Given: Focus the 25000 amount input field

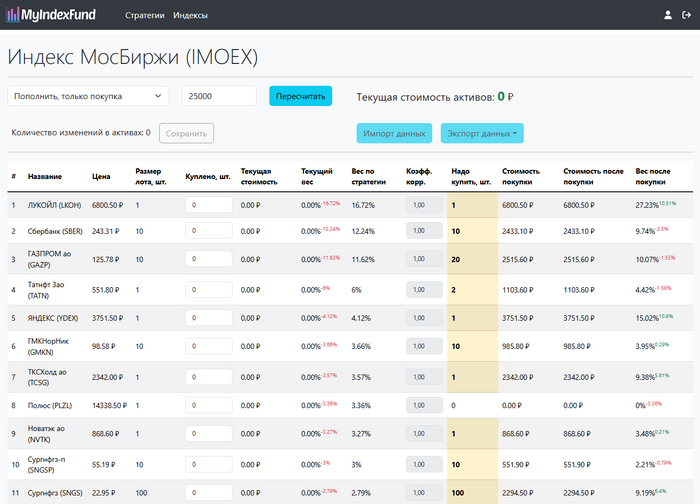Looking at the screenshot, I should (x=219, y=96).
